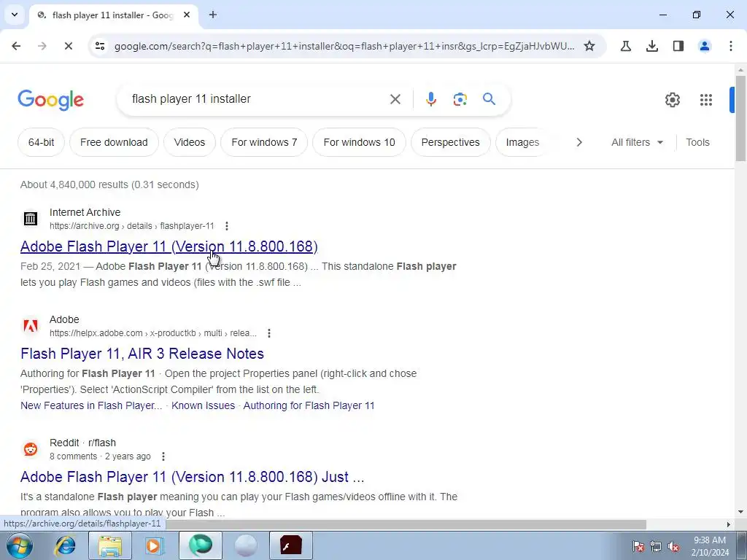Switch to Images results

click(x=522, y=142)
